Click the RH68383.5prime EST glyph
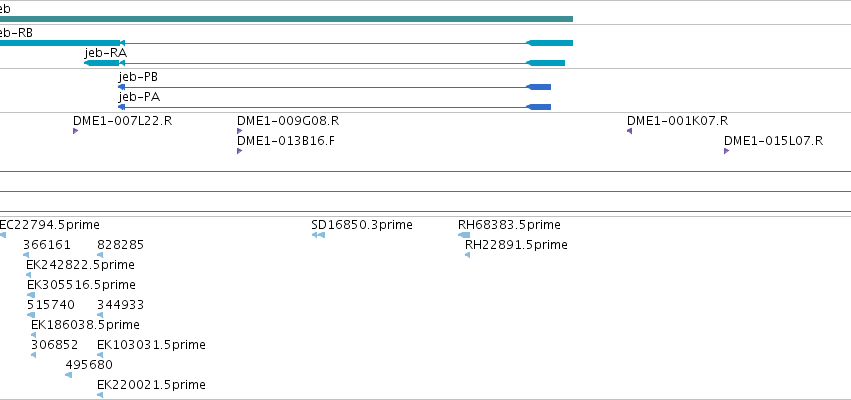Screen dimensions: 851x400 point(464,235)
